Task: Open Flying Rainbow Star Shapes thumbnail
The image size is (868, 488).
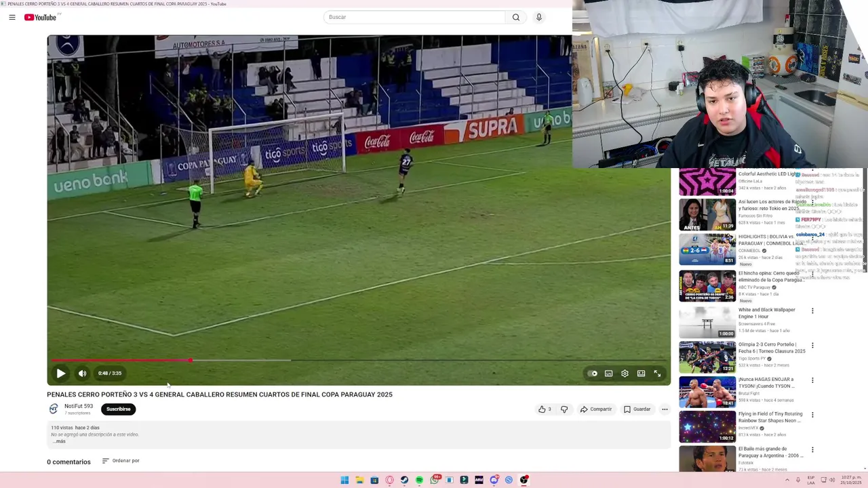Action: click(707, 426)
